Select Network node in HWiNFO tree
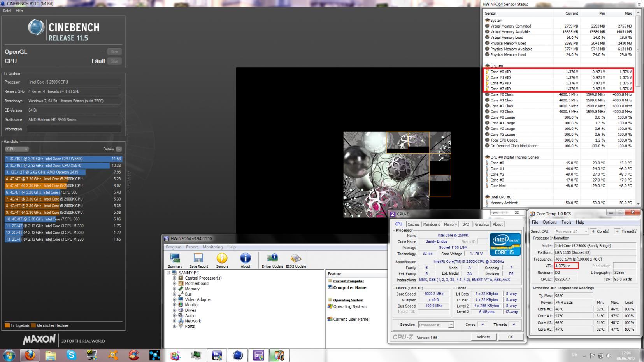 (x=193, y=321)
